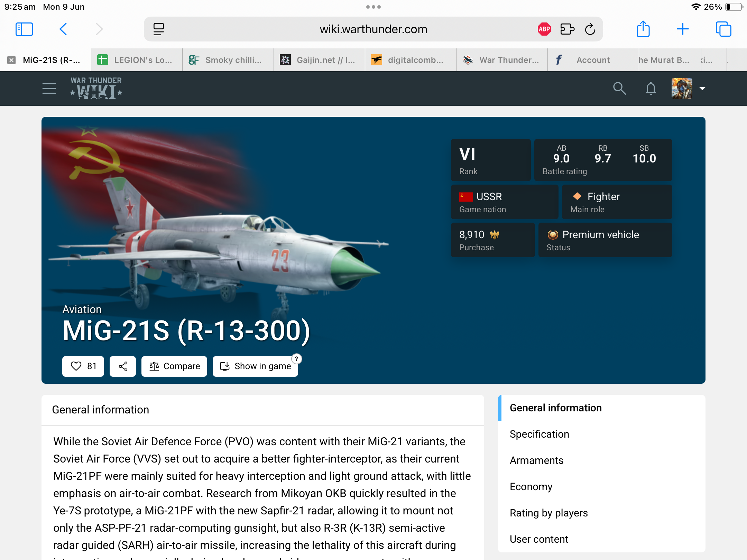
Task: Open Safari sidebar panel
Action: [x=24, y=29]
